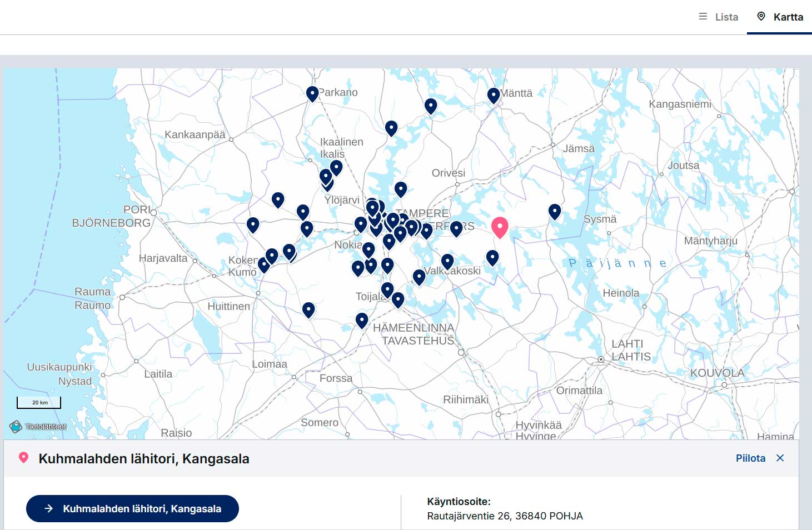
Task: Click the lone marker east of Huittinen
Action: (x=308, y=309)
